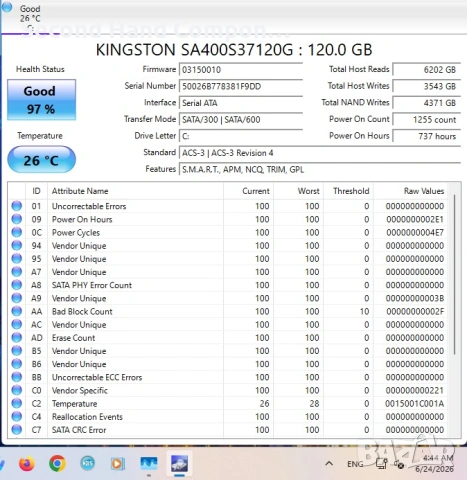Open Google Chrome from the taskbar

(57, 463)
